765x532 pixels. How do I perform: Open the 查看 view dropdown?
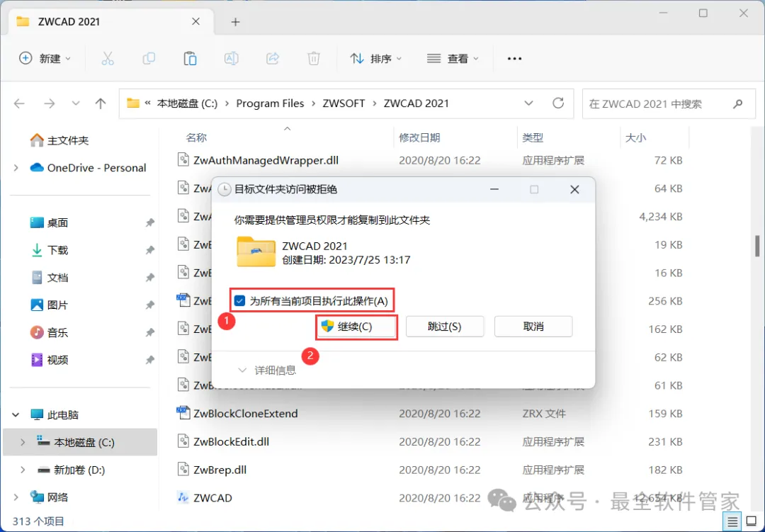pyautogui.click(x=453, y=59)
